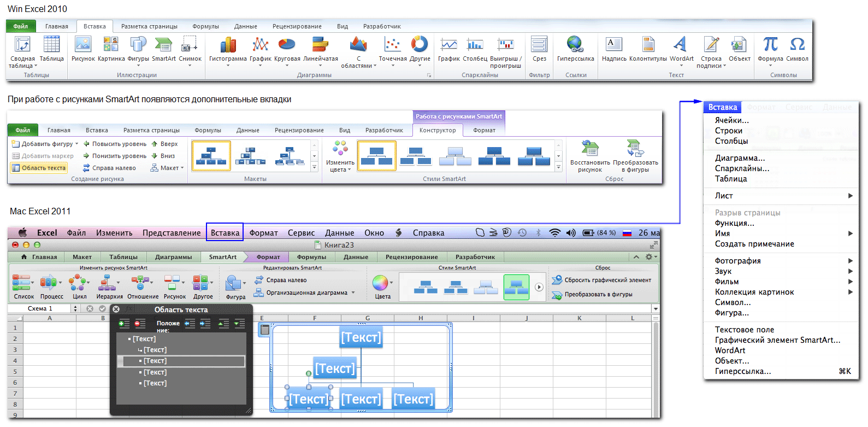The width and height of the screenshot is (868, 427).
Task: Open the Диаграммы tab in the Mac ribbon
Action: point(173,256)
